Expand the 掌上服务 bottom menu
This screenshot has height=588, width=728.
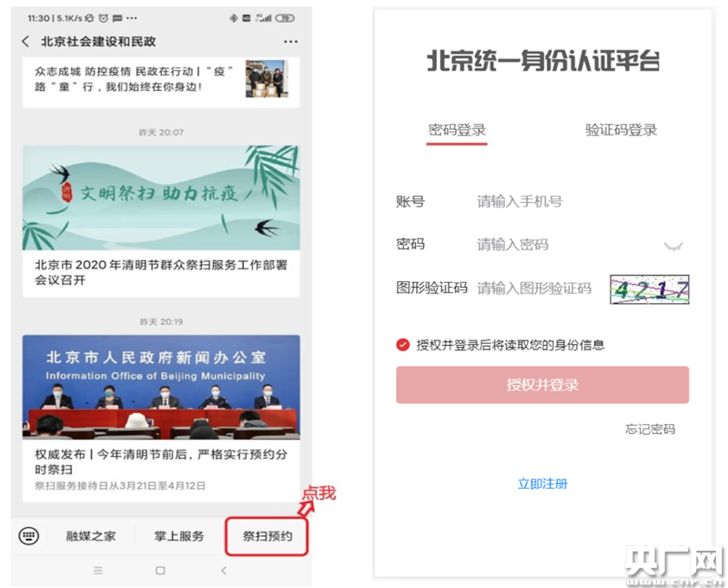point(178,536)
